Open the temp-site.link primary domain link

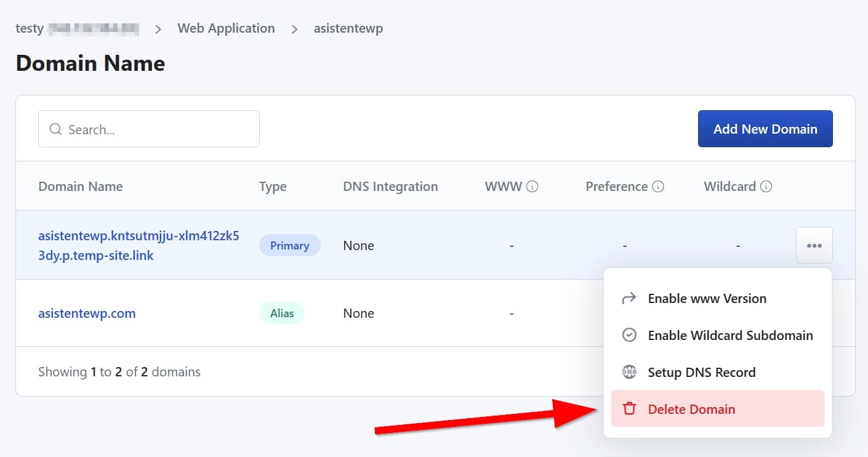pos(139,246)
